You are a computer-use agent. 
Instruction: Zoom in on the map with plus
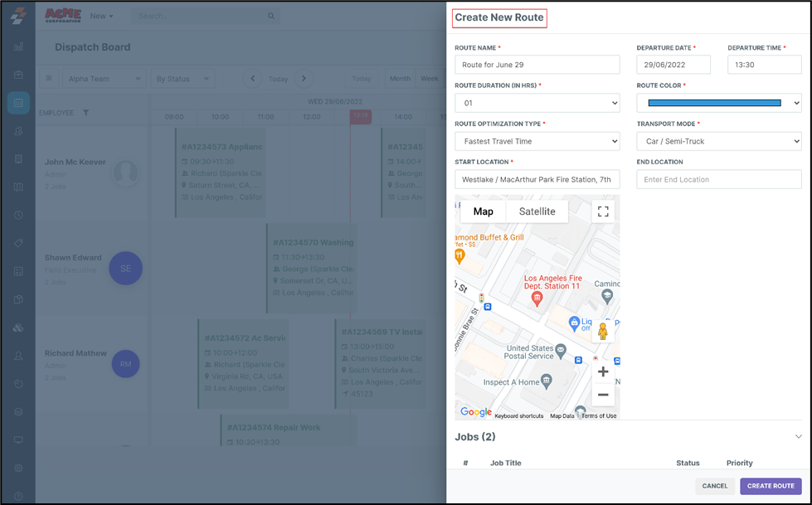pyautogui.click(x=603, y=371)
